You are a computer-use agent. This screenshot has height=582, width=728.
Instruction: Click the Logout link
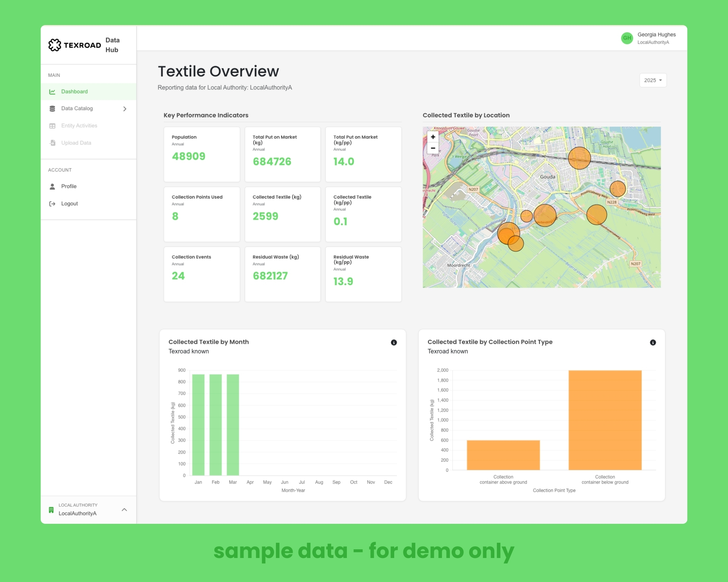click(70, 204)
